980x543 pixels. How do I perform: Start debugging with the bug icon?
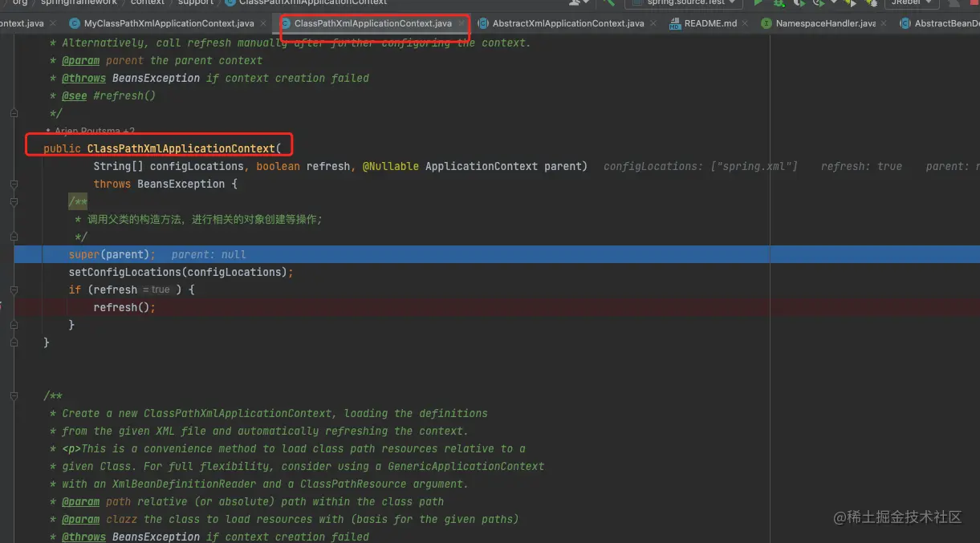(x=779, y=3)
